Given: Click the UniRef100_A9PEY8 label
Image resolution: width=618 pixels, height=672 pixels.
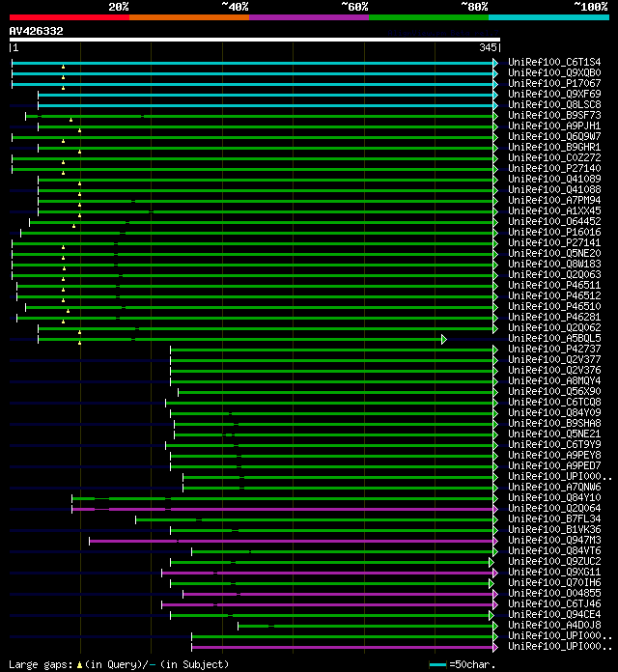Looking at the screenshot, I should pos(554,455).
